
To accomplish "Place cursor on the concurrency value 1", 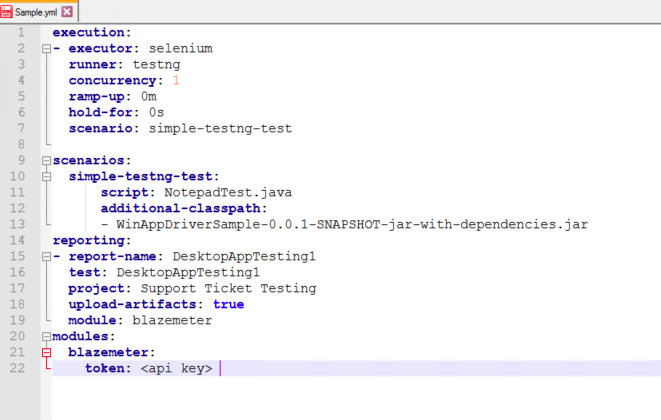I will [x=176, y=80].
